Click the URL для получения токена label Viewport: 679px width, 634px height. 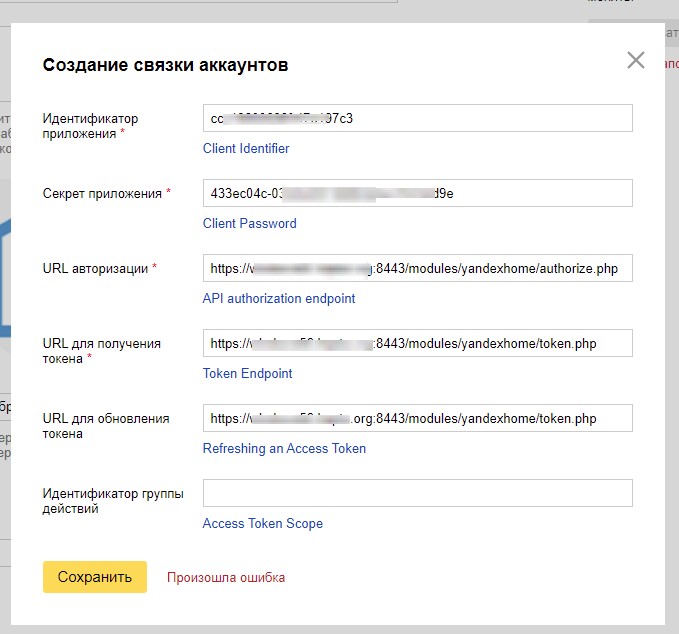(x=102, y=351)
